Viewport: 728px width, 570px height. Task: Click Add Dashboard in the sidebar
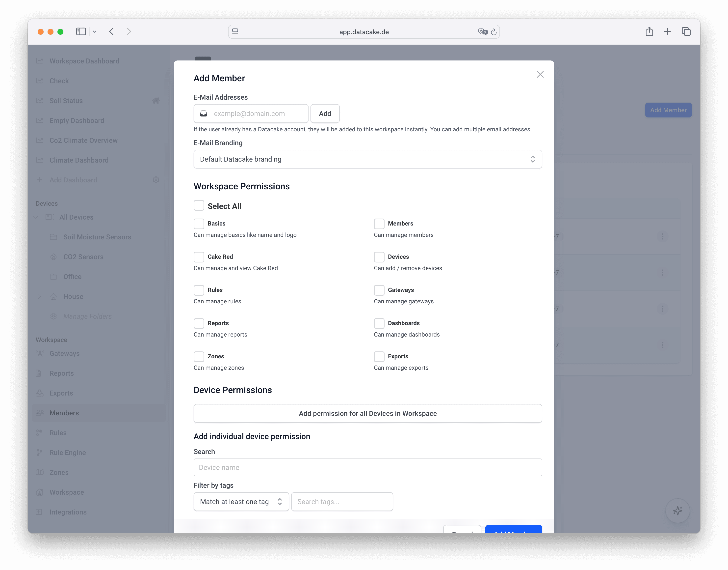(73, 180)
